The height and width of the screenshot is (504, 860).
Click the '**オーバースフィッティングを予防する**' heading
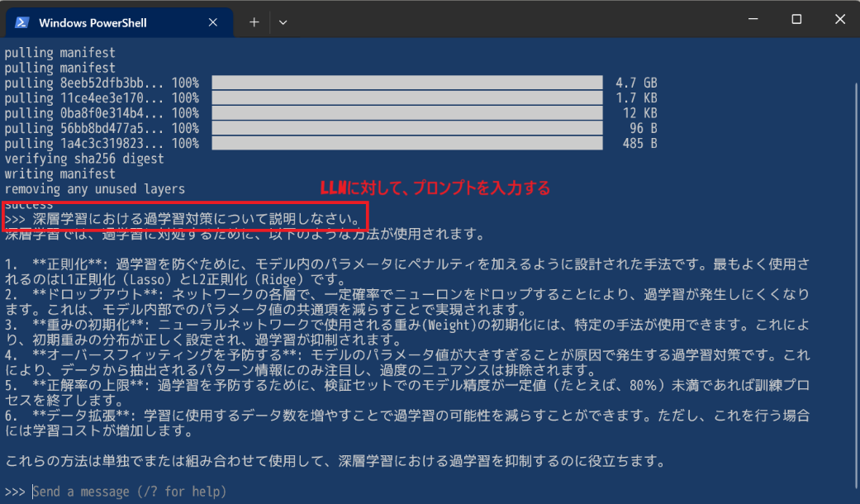[164, 354]
